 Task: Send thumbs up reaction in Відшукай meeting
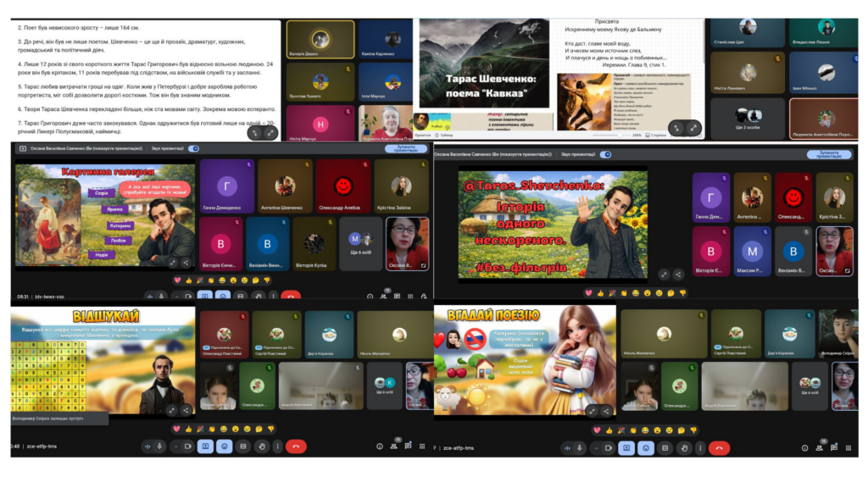click(188, 429)
